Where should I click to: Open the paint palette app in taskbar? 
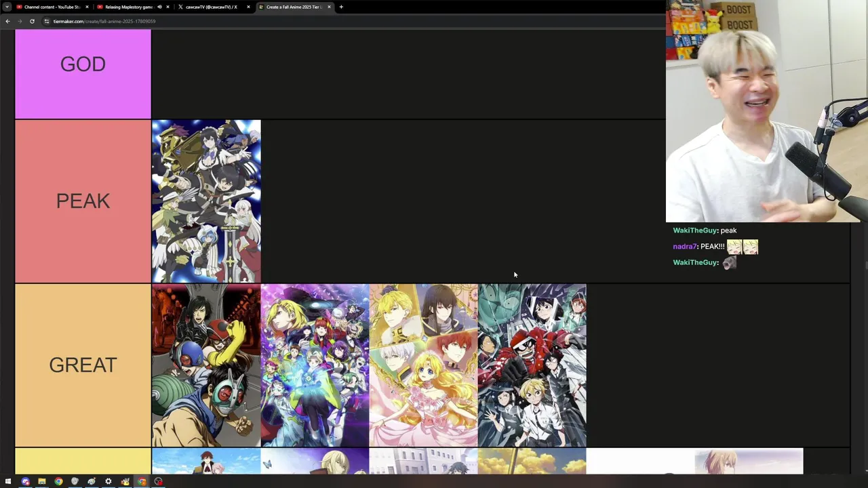coord(92,482)
